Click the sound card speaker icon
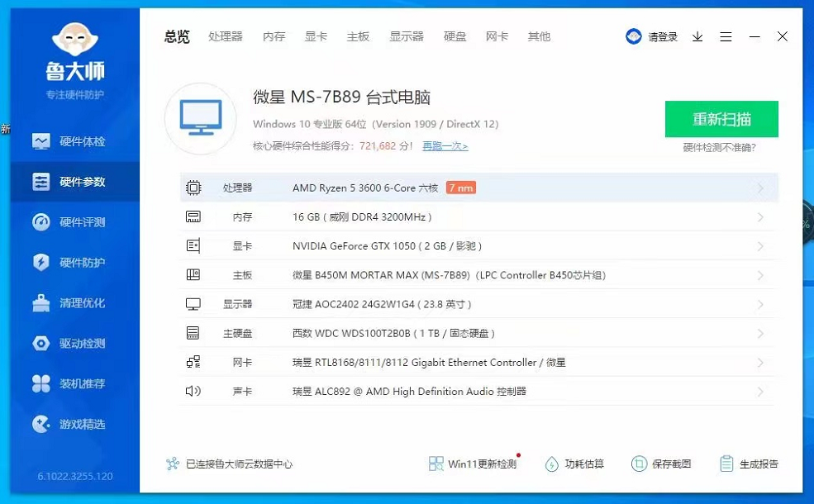The width and height of the screenshot is (814, 504). [193, 391]
